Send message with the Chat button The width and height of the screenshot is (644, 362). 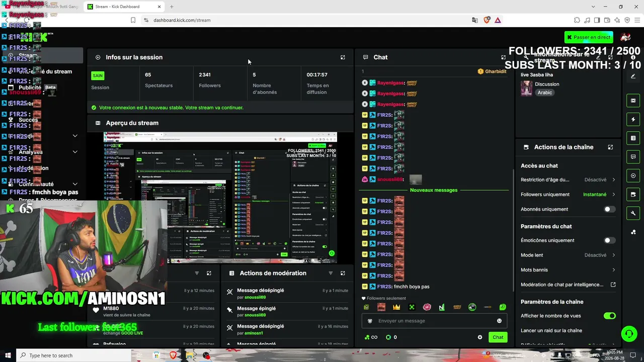coord(498,337)
